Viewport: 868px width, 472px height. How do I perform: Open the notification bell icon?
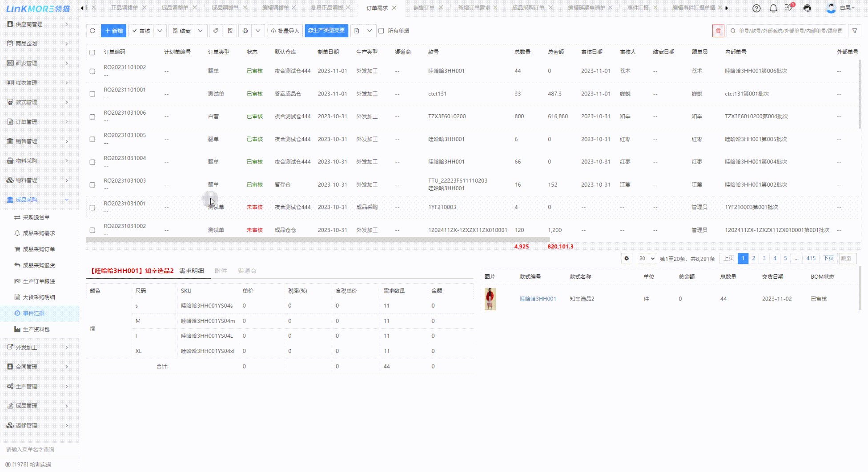[773, 8]
